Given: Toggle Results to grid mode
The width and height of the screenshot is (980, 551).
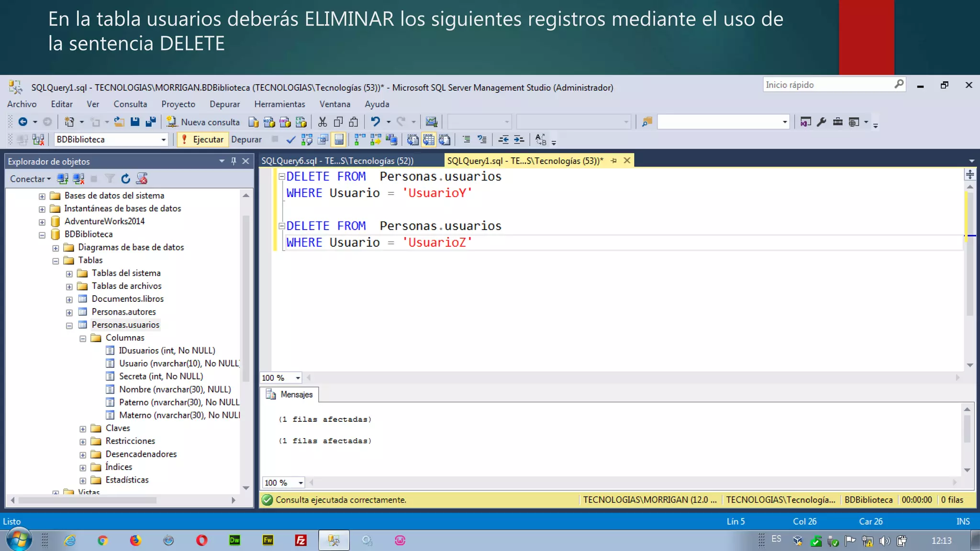Looking at the screenshot, I should [429, 140].
